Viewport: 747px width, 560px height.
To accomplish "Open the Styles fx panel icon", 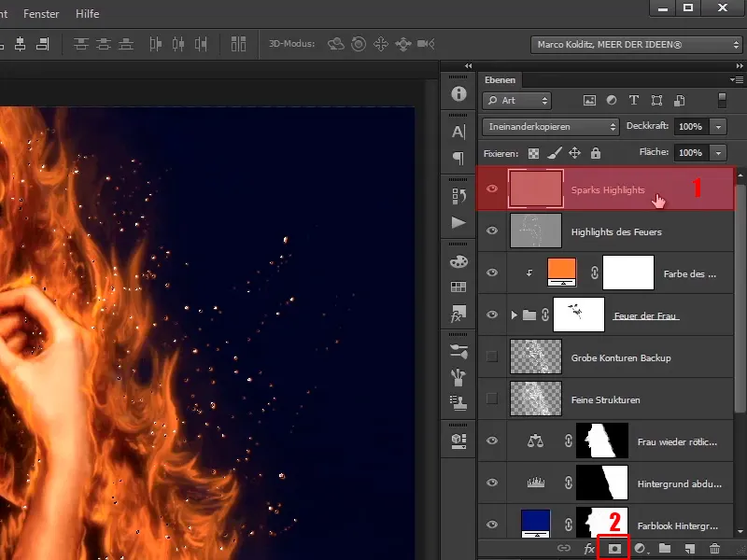I will pos(458,314).
